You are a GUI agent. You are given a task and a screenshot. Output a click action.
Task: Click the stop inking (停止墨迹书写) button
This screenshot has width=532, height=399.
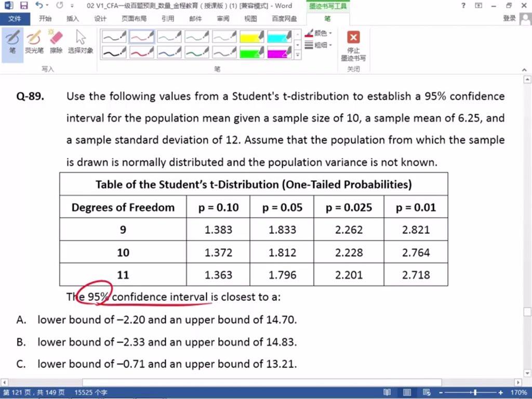(x=353, y=45)
